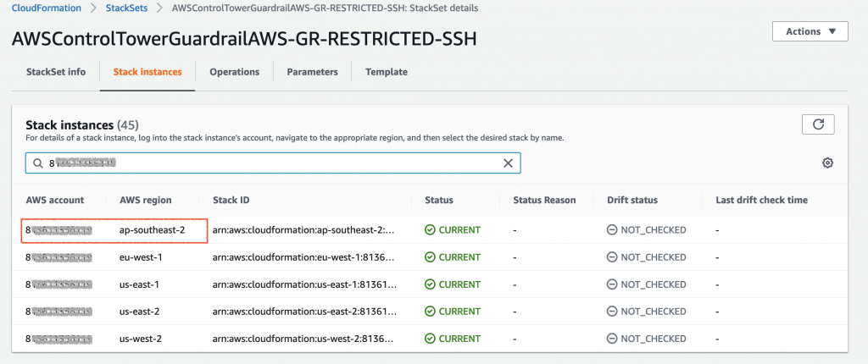Click the CloudFormation breadcrumb link
The width and height of the screenshot is (868, 364).
(x=47, y=8)
